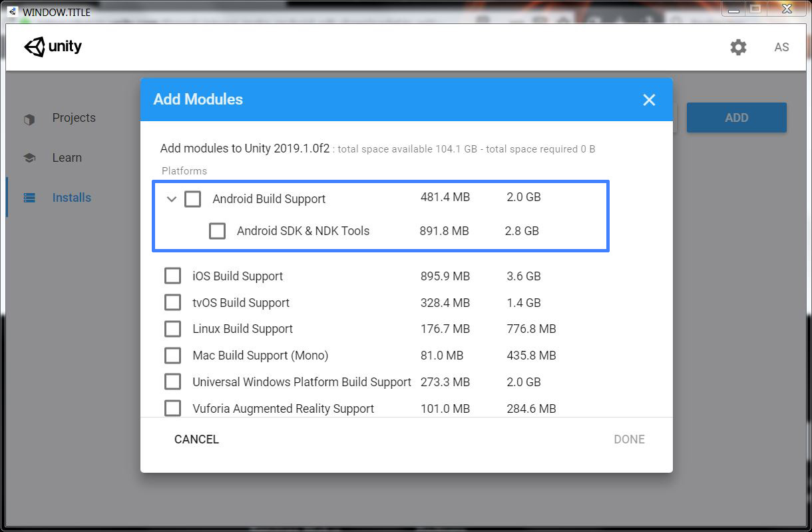
Task: Tick the iOS Build Support checkbox
Action: point(172,276)
